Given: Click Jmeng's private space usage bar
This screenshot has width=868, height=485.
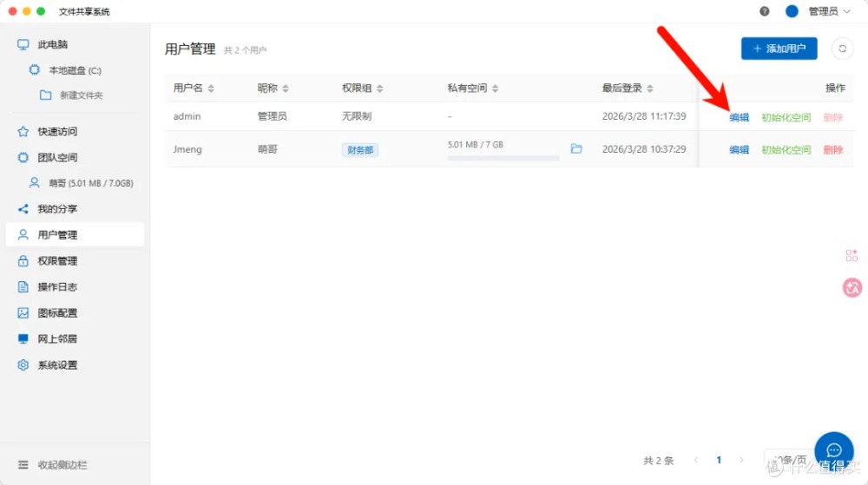Looking at the screenshot, I should [503, 158].
